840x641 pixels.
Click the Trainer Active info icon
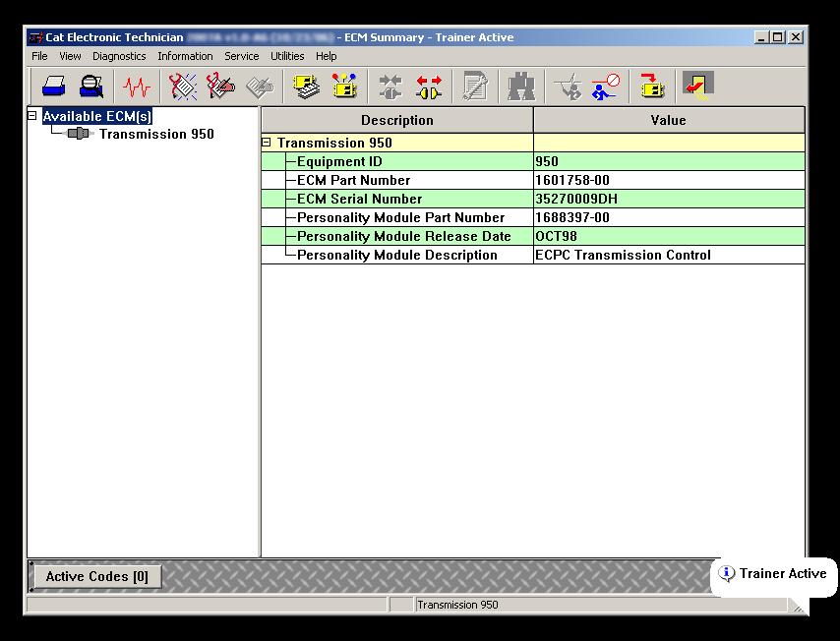[x=727, y=573]
